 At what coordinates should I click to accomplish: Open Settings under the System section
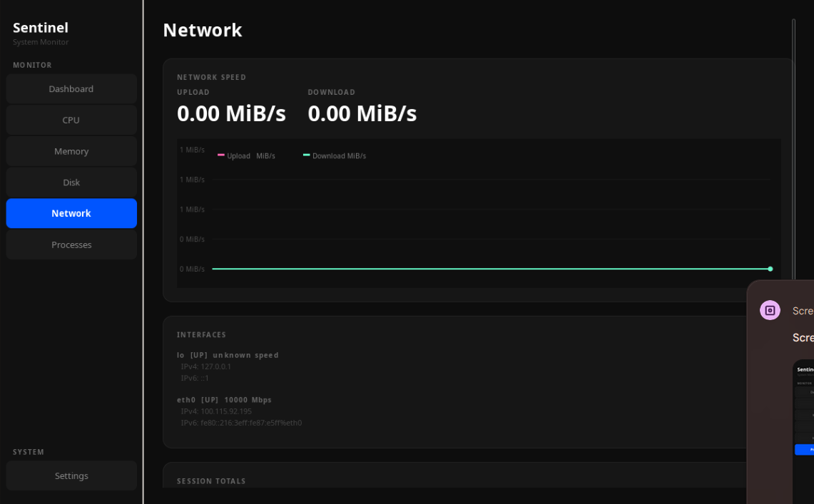71,475
